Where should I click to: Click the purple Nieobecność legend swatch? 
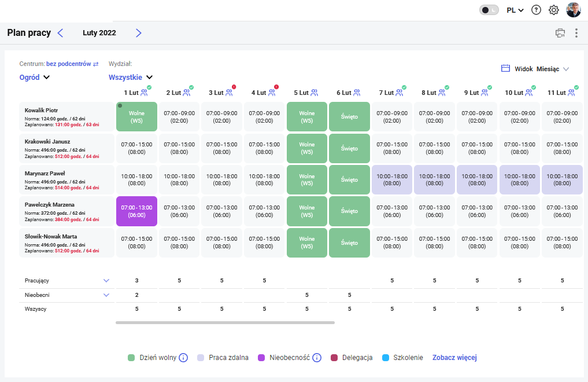click(261, 358)
